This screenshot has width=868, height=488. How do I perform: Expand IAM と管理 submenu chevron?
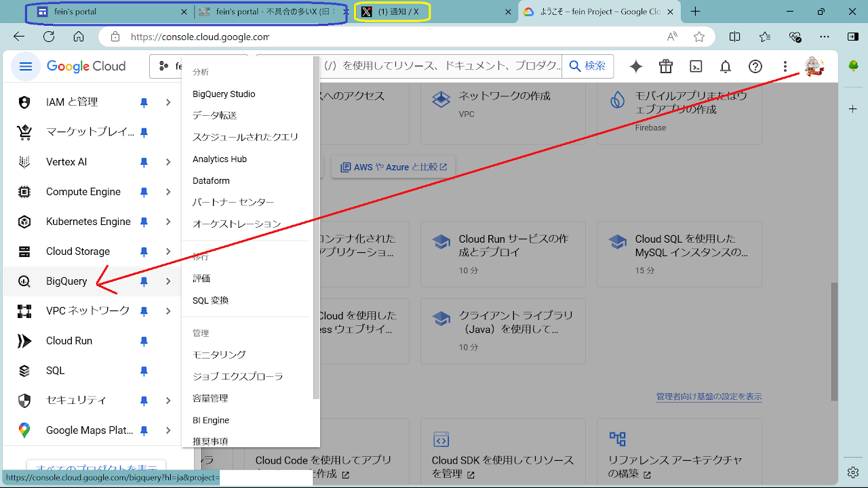168,102
